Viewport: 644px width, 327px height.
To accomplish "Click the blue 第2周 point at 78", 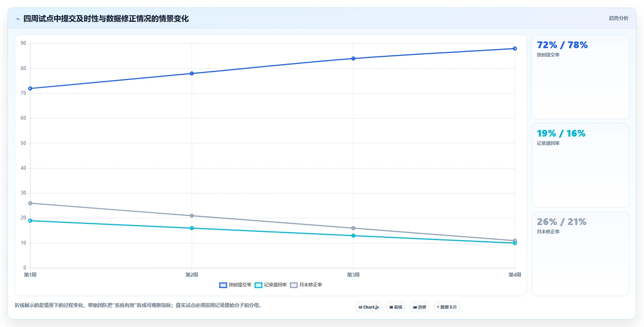I will pos(192,73).
